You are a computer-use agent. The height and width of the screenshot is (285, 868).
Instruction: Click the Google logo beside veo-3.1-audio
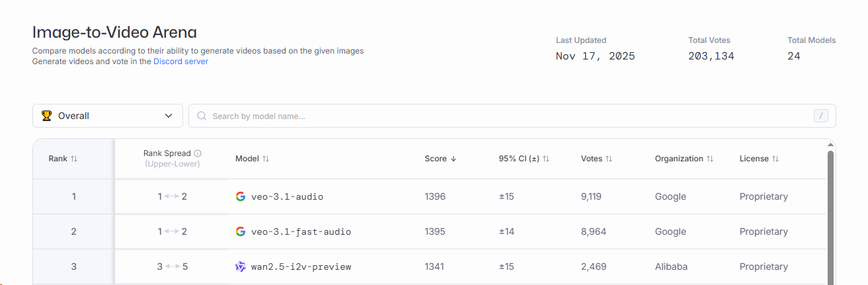click(241, 196)
